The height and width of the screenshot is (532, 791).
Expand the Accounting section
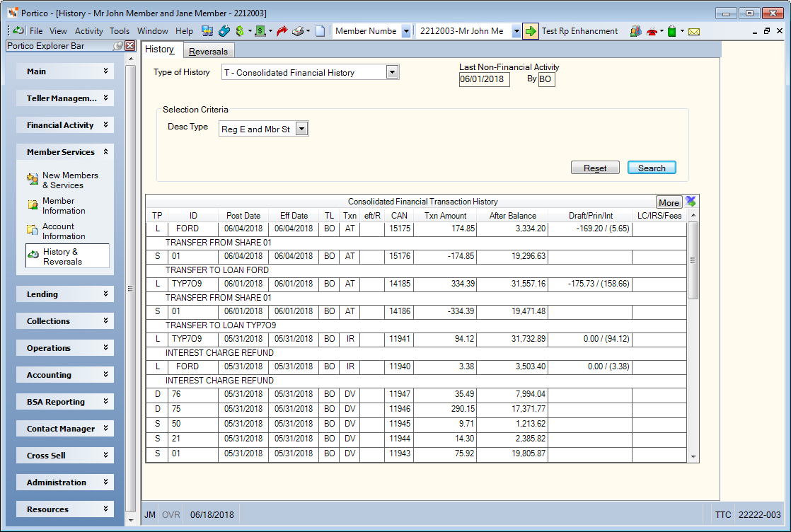[x=64, y=375]
